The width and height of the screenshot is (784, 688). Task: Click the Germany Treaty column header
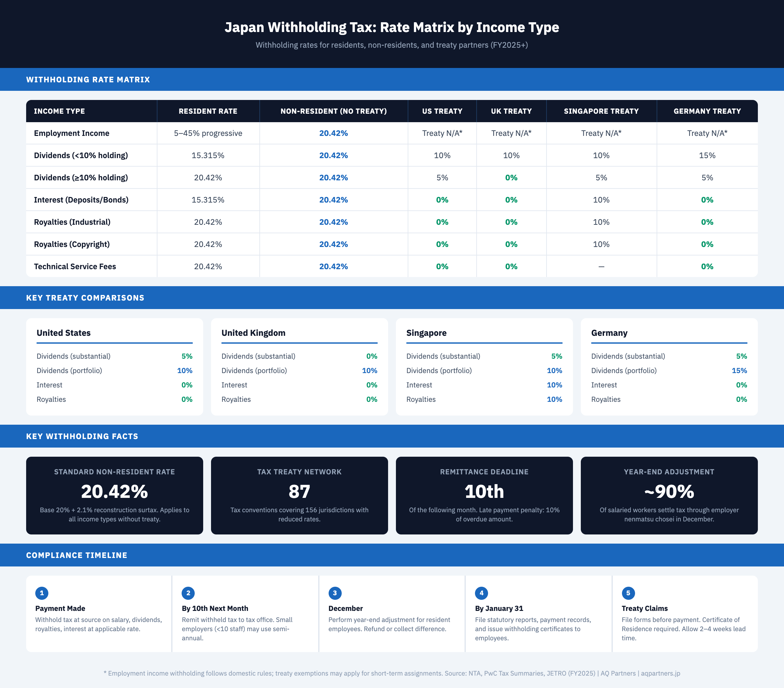[707, 111]
